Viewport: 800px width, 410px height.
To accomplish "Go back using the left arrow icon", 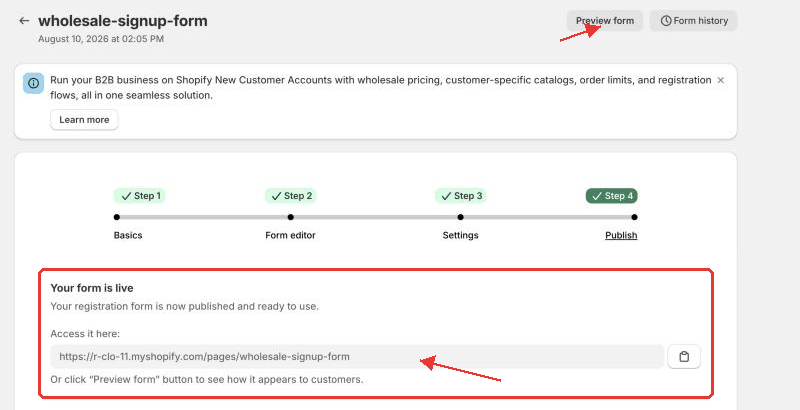I will coord(24,21).
